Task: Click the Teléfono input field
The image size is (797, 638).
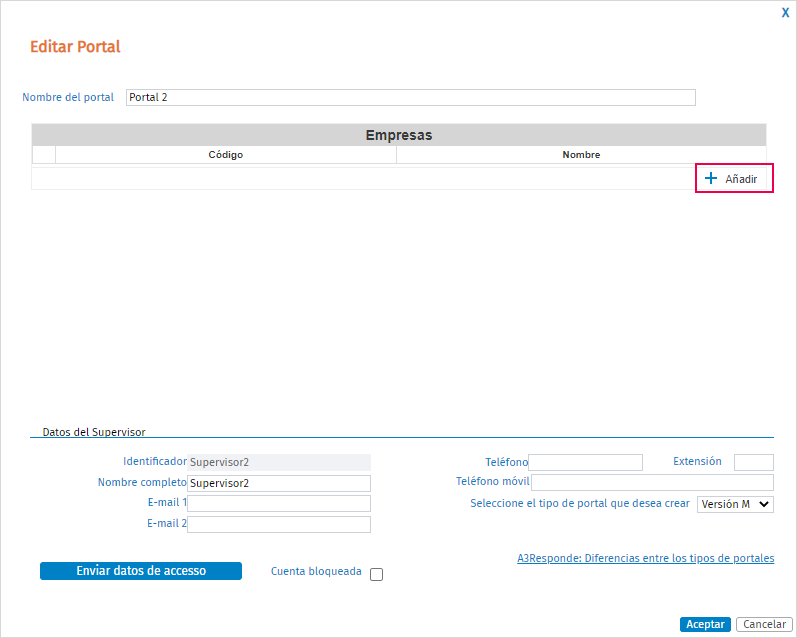Action: [x=586, y=462]
